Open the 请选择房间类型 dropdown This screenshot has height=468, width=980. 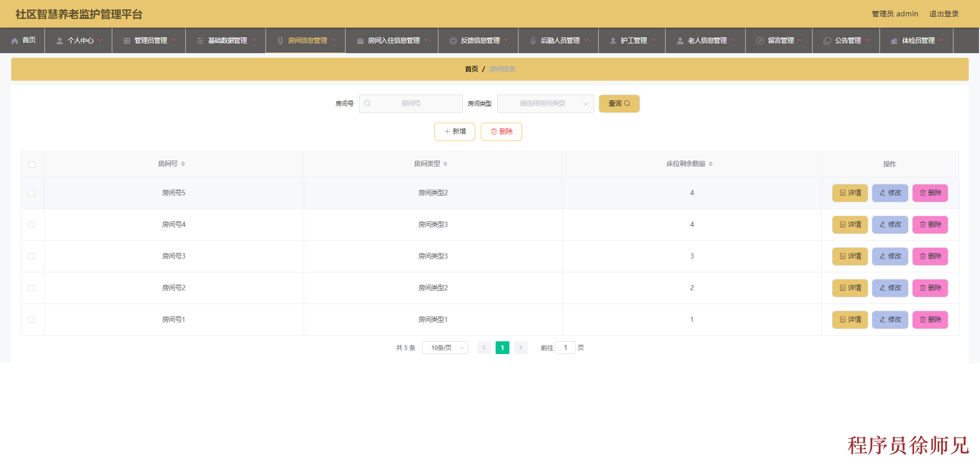(545, 104)
